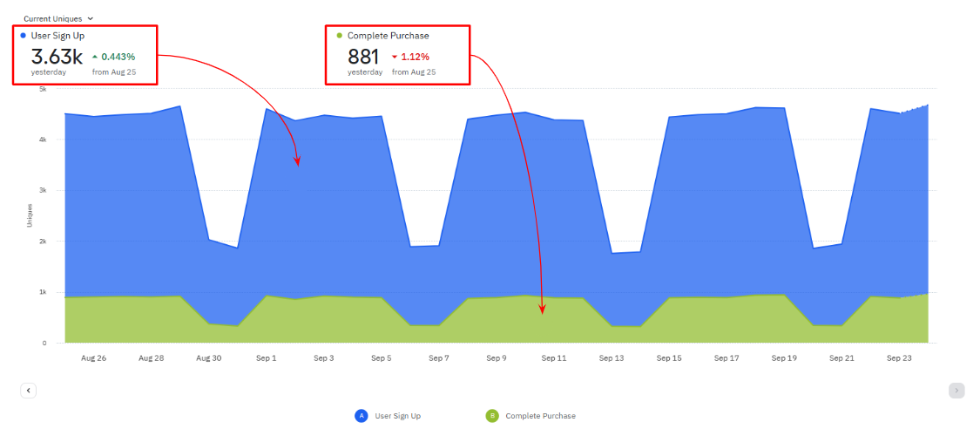This screenshot has width=980, height=429.
Task: Toggle the green B badge in bottom legend
Action: click(x=492, y=416)
